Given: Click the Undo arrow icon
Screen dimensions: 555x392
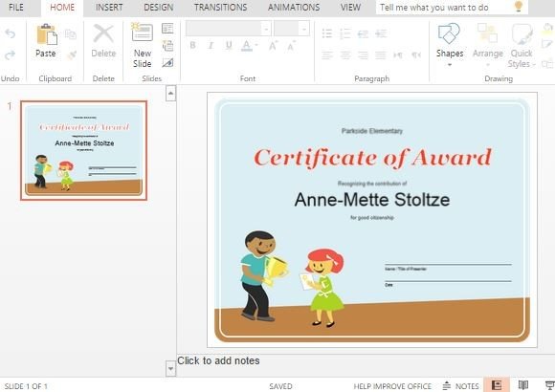Looking at the screenshot, I should click(11, 34).
